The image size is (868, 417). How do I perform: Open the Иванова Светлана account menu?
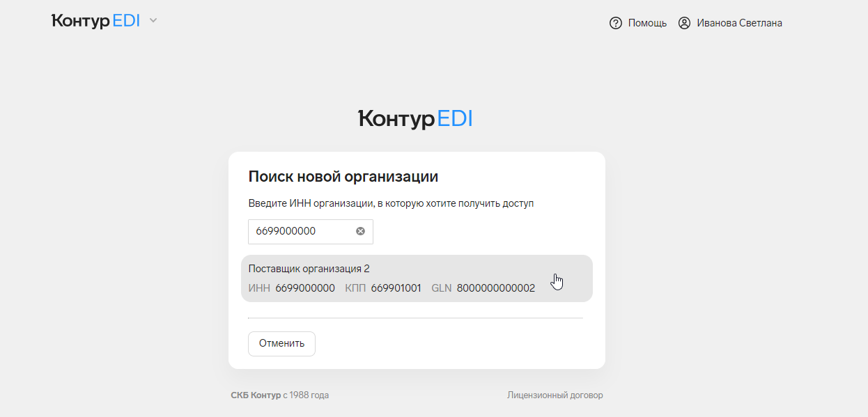739,23
